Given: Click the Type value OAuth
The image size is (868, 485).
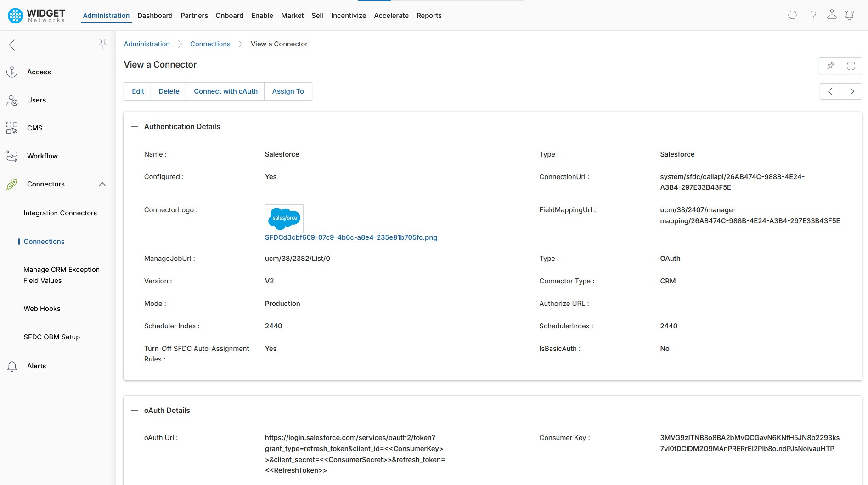Looking at the screenshot, I should [670, 259].
